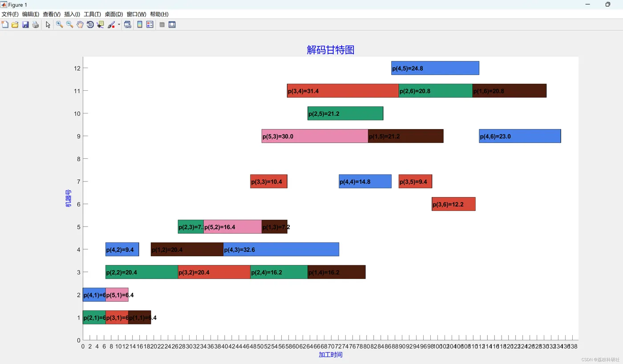Select the Edit Plot arrow tool
623x364 pixels.
(48, 24)
